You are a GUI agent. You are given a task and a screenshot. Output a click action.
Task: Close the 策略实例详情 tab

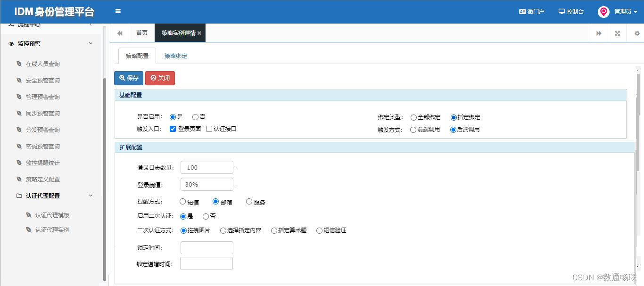pyautogui.click(x=199, y=33)
